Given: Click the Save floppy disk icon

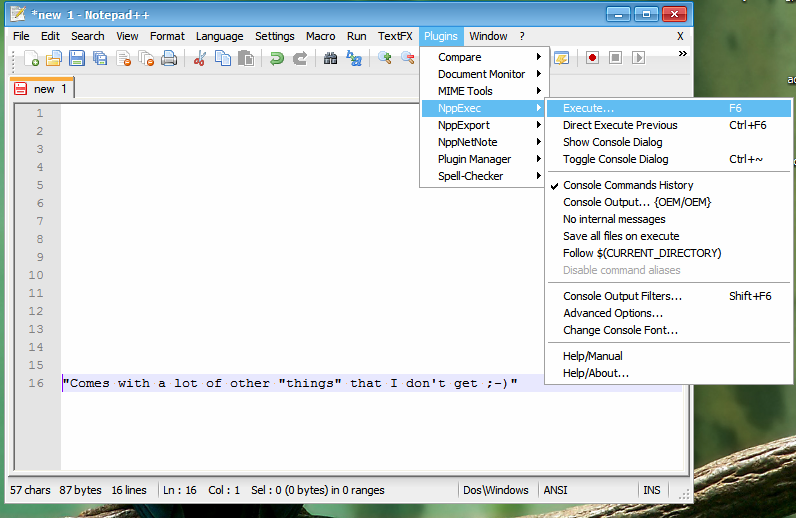Looking at the screenshot, I should [x=77, y=58].
